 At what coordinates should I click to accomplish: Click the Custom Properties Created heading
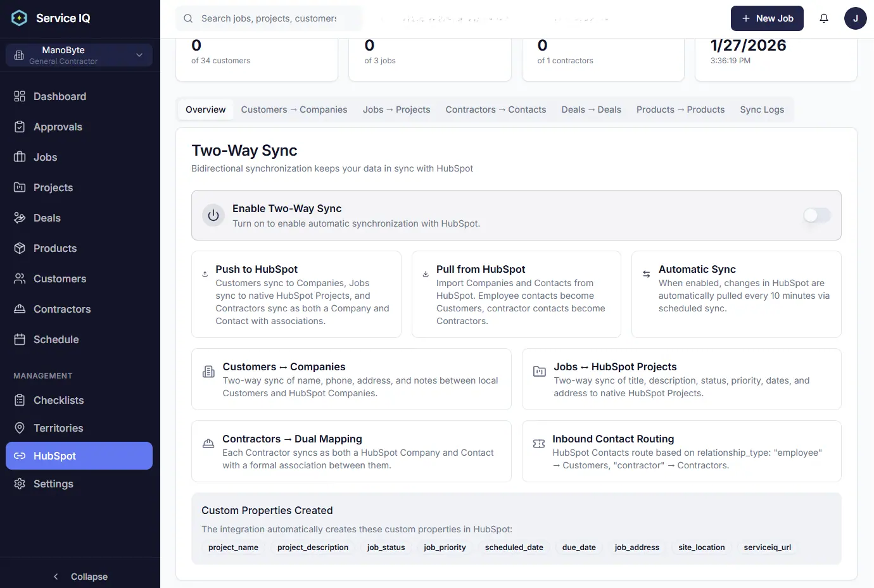click(267, 511)
